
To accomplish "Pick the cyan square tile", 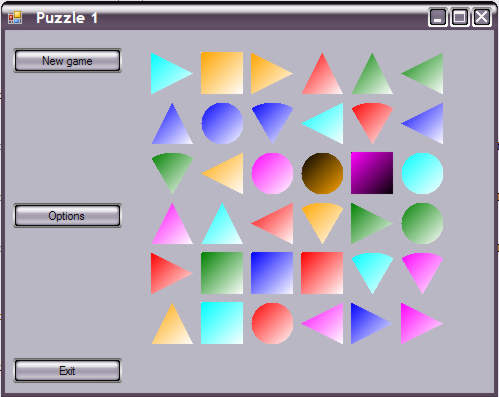I will [222, 323].
